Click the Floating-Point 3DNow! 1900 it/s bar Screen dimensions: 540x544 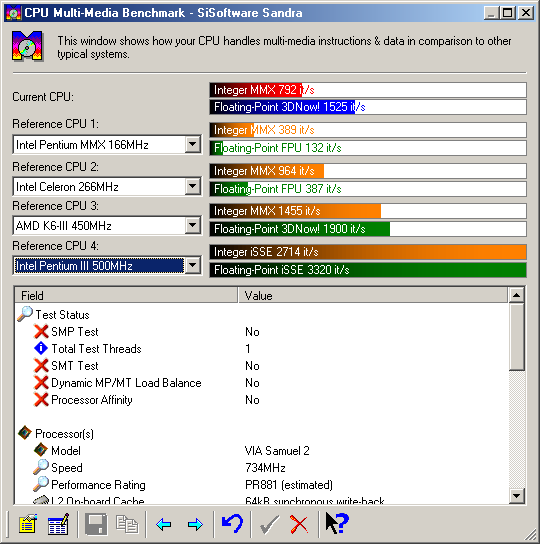(368, 229)
